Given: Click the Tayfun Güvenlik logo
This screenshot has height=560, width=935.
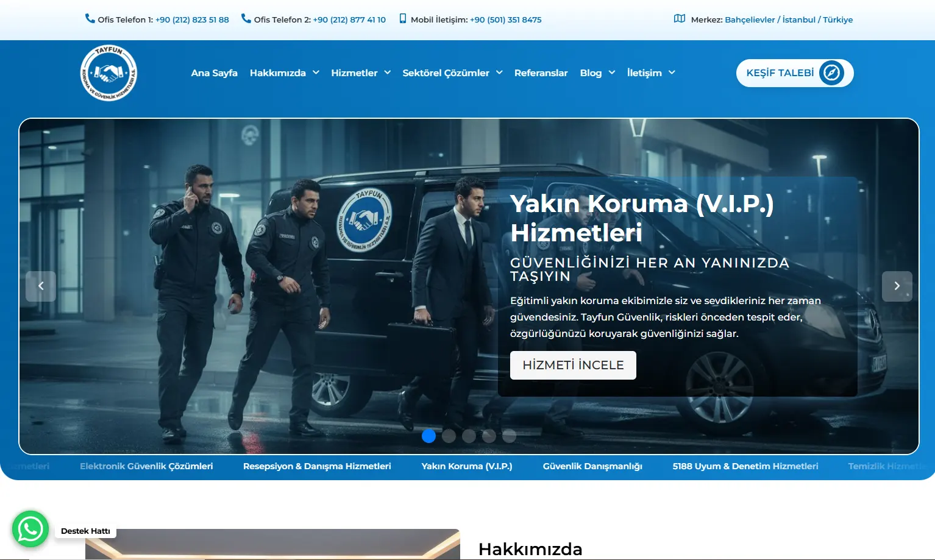Looking at the screenshot, I should [x=108, y=73].
